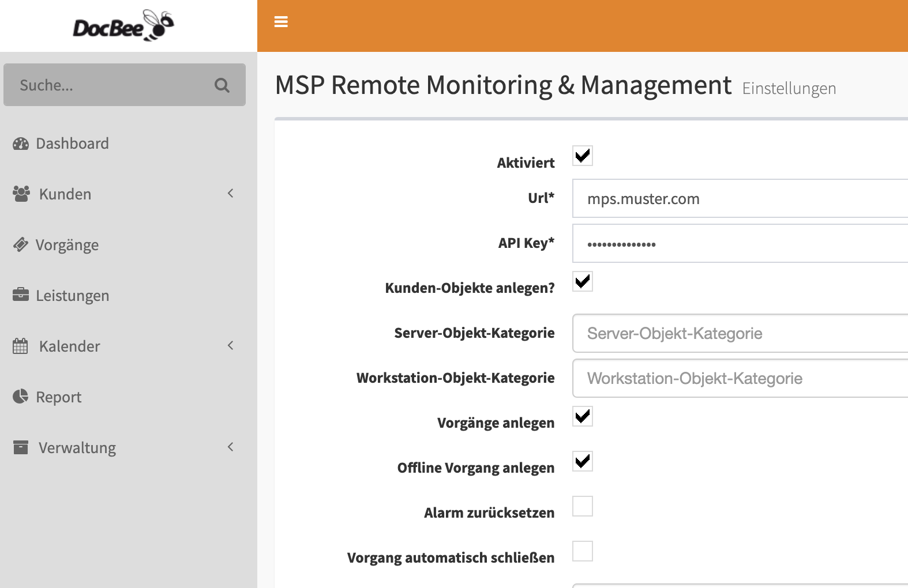This screenshot has height=588, width=908.
Task: Toggle Offline Vorgang anlegen checkbox
Action: (583, 461)
